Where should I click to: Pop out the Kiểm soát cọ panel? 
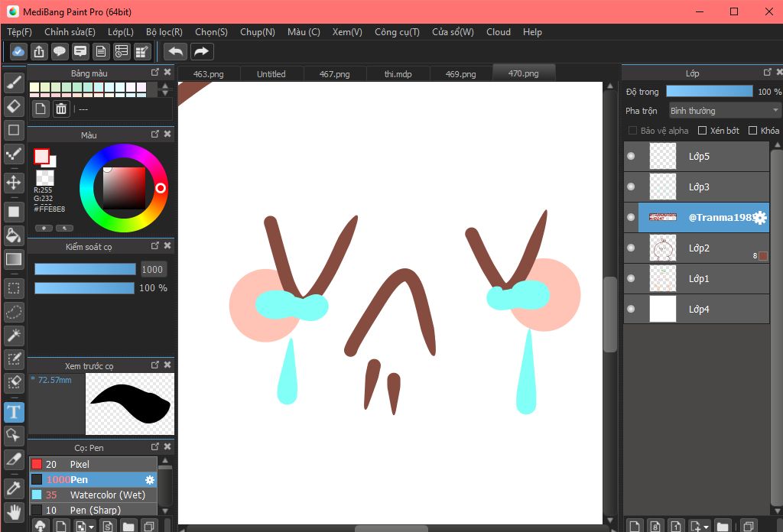[x=154, y=245]
